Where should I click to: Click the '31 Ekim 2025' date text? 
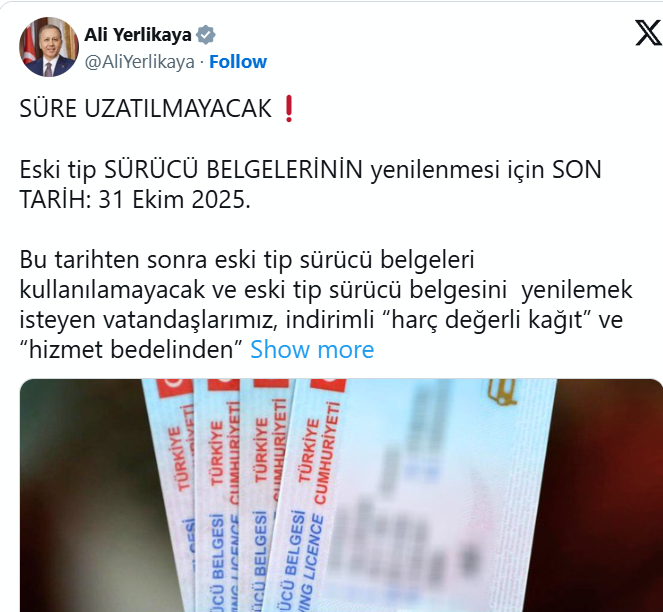click(x=172, y=200)
